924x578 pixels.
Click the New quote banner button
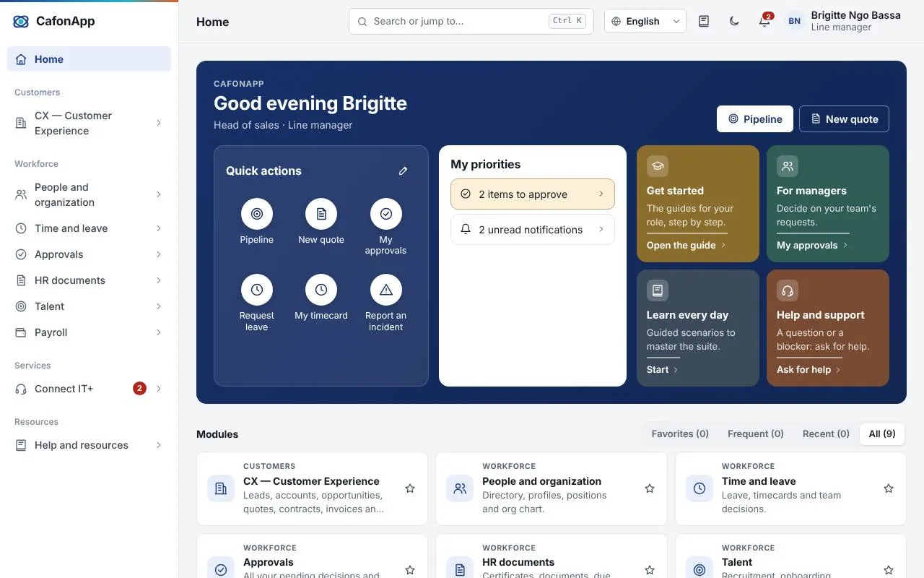(x=844, y=119)
